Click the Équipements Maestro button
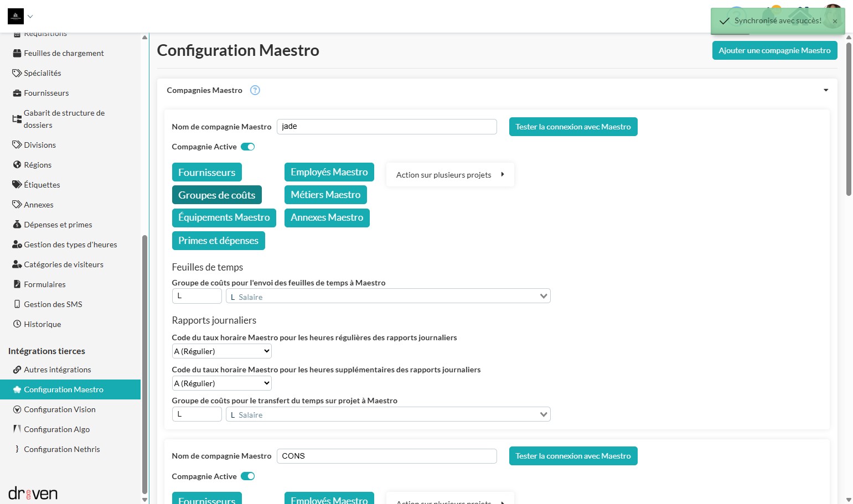 [224, 217]
